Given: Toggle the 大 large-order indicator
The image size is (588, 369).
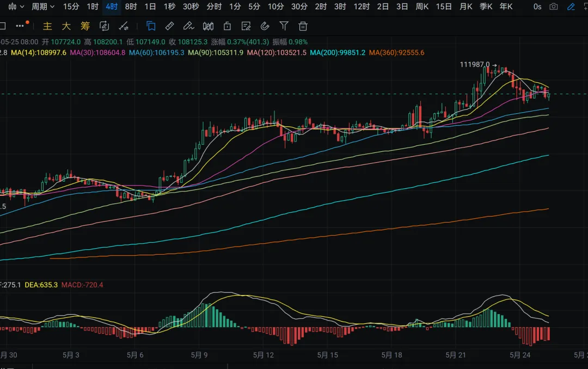Looking at the screenshot, I should click(x=66, y=26).
